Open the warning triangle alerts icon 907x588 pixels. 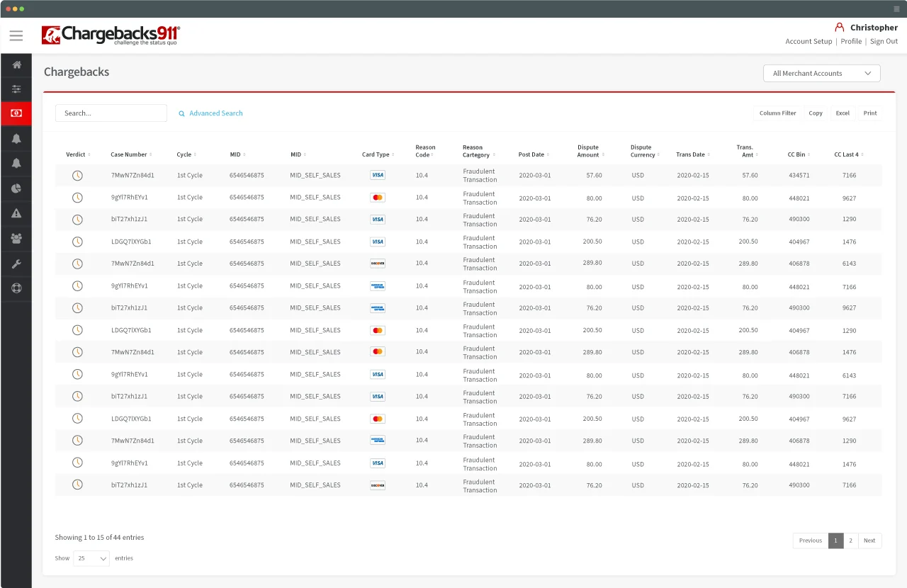point(16,213)
